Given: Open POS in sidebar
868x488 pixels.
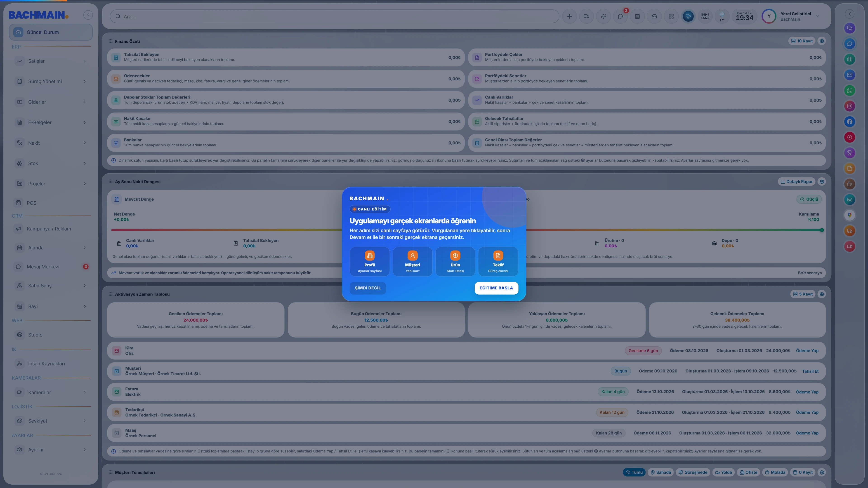Looking at the screenshot, I should tap(51, 203).
